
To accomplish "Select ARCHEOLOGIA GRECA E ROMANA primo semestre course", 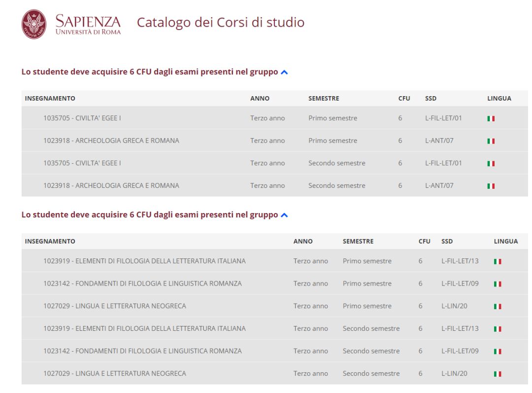I will (111, 141).
